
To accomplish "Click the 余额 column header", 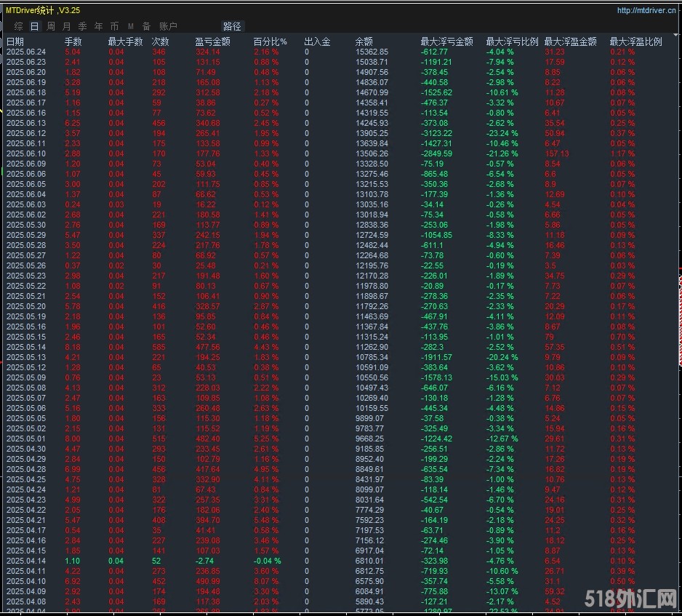I will coord(364,41).
